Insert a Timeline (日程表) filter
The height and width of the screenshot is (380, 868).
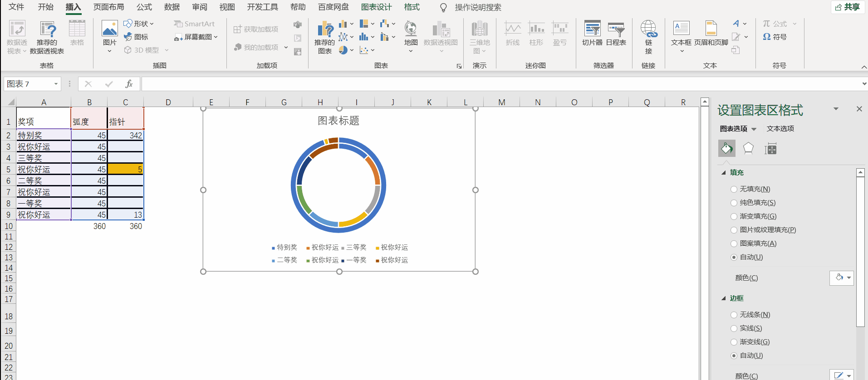point(616,33)
